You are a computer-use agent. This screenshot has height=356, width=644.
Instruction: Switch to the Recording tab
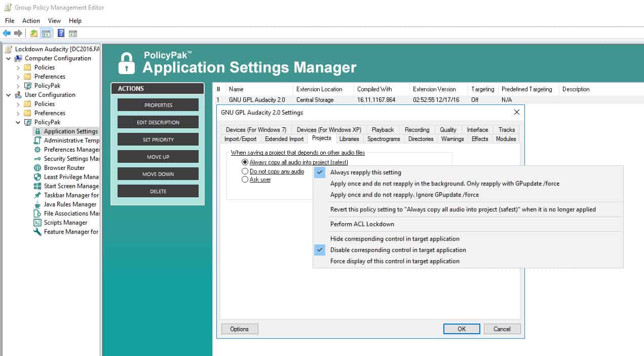tap(417, 130)
